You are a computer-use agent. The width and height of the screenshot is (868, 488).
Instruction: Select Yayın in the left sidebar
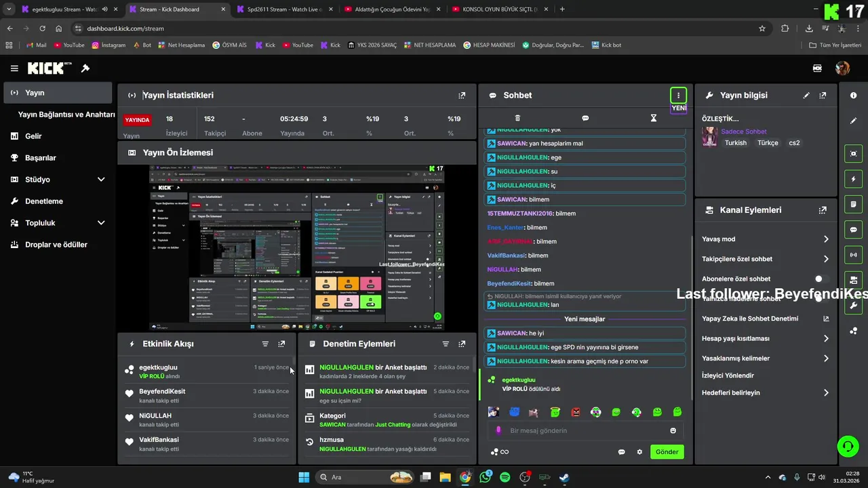pos(58,93)
